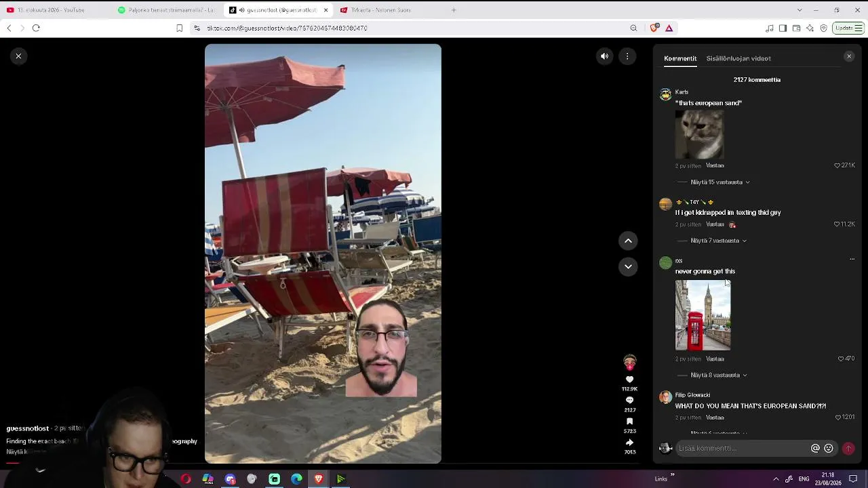The height and width of the screenshot is (488, 868).
Task: Open the taskbar clock and calendar
Action: tap(828, 479)
